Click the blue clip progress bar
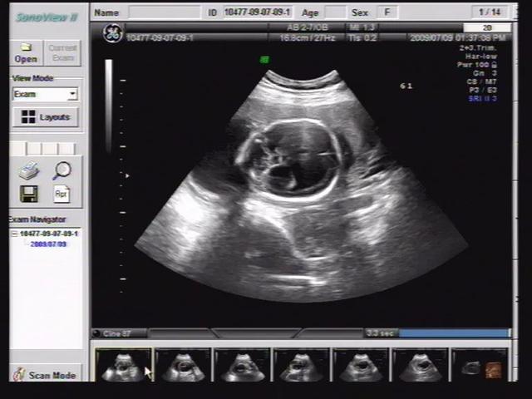The height and width of the screenshot is (399, 532). [x=455, y=333]
